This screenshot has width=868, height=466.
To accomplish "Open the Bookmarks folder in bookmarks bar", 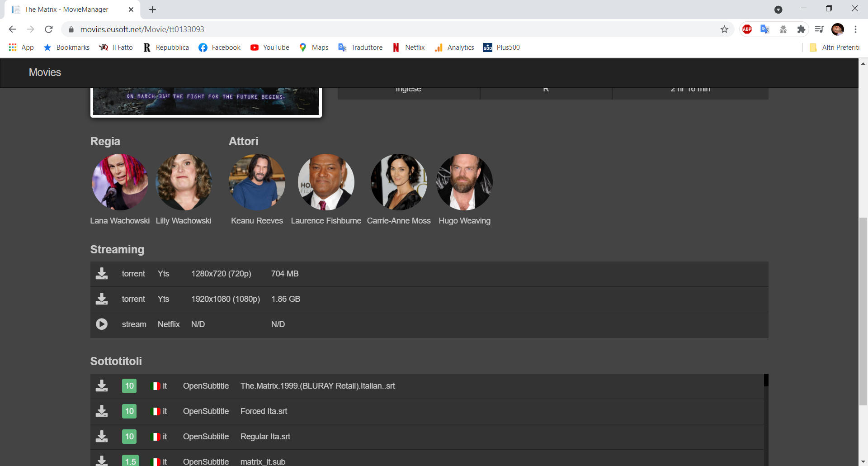I will [x=66, y=48].
